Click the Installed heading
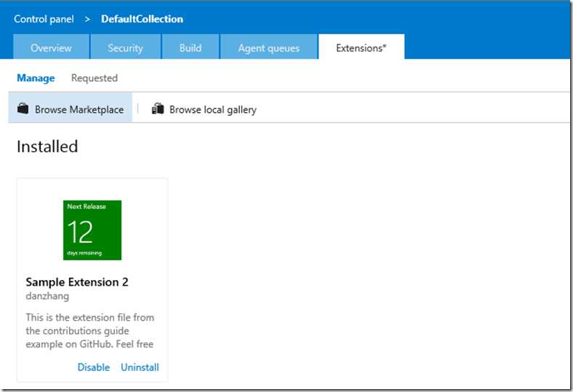Screen dimensions: 573x392 tap(47, 146)
